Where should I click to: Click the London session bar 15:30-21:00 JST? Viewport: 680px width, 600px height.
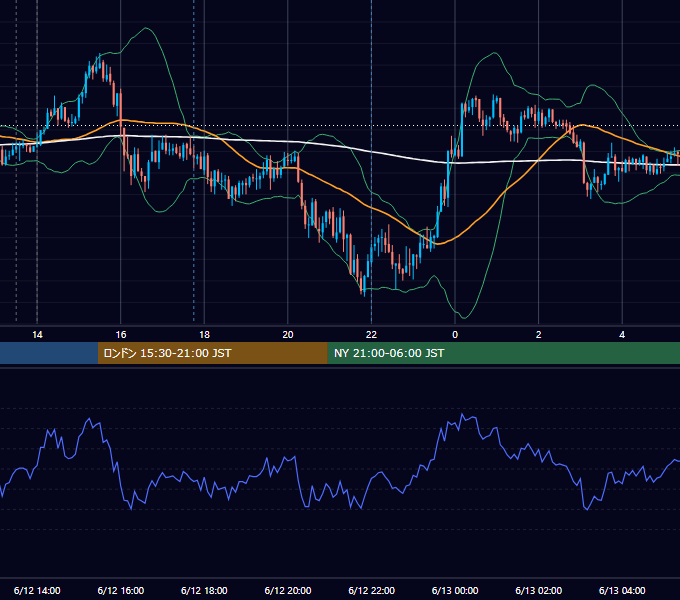tap(212, 353)
